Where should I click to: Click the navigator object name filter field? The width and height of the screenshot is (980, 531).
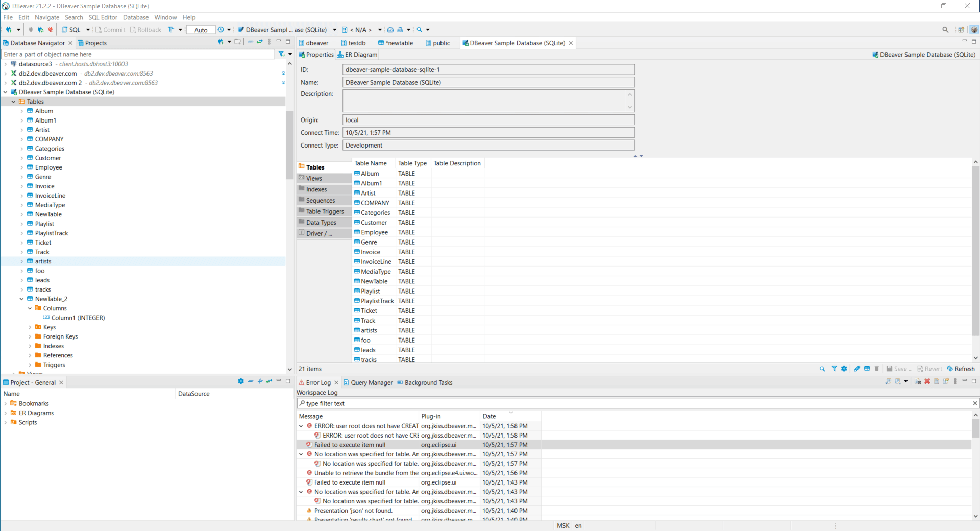tap(138, 54)
